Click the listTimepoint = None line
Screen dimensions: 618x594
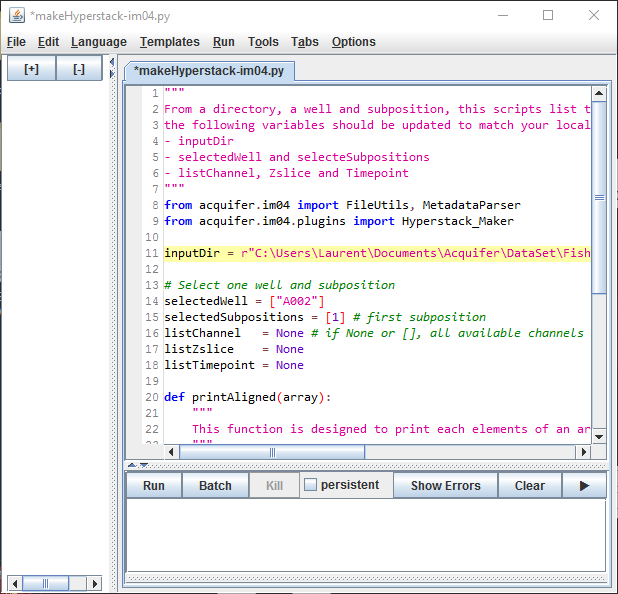tap(234, 365)
